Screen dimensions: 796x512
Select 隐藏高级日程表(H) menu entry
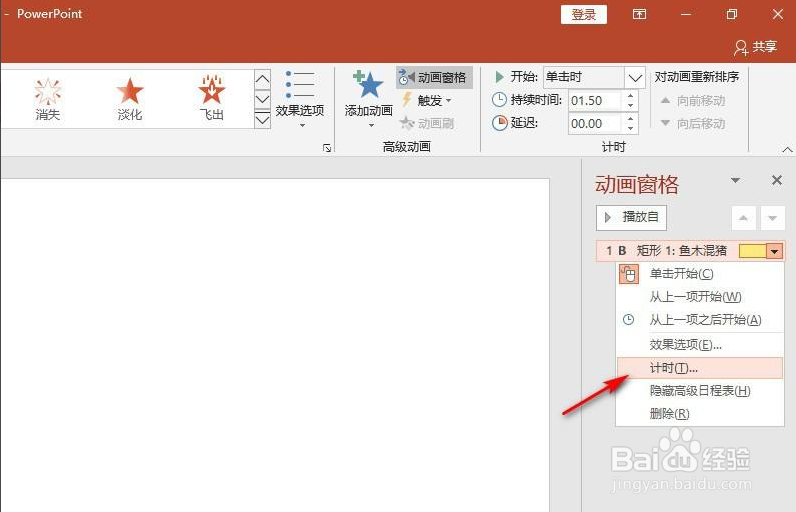point(700,391)
